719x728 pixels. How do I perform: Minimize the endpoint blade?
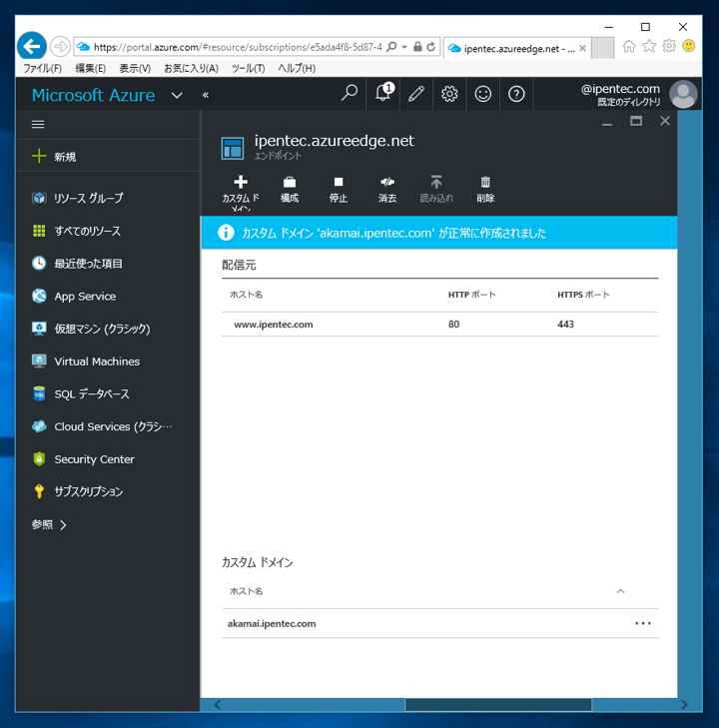coord(607,123)
